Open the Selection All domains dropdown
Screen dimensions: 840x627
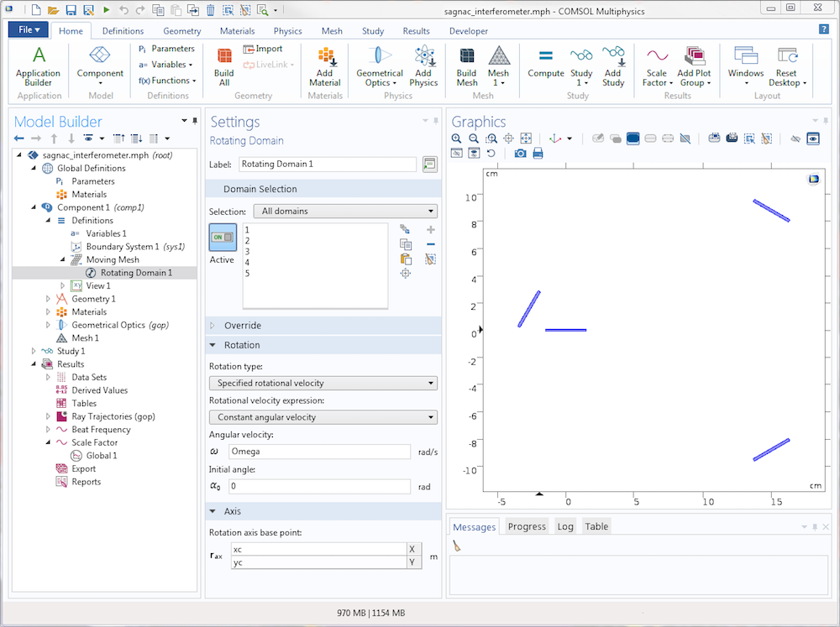tap(347, 212)
